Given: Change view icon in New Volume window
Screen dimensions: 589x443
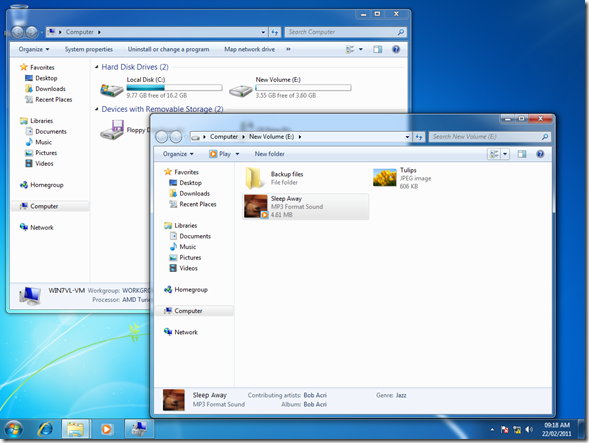Looking at the screenshot, I should tap(494, 154).
